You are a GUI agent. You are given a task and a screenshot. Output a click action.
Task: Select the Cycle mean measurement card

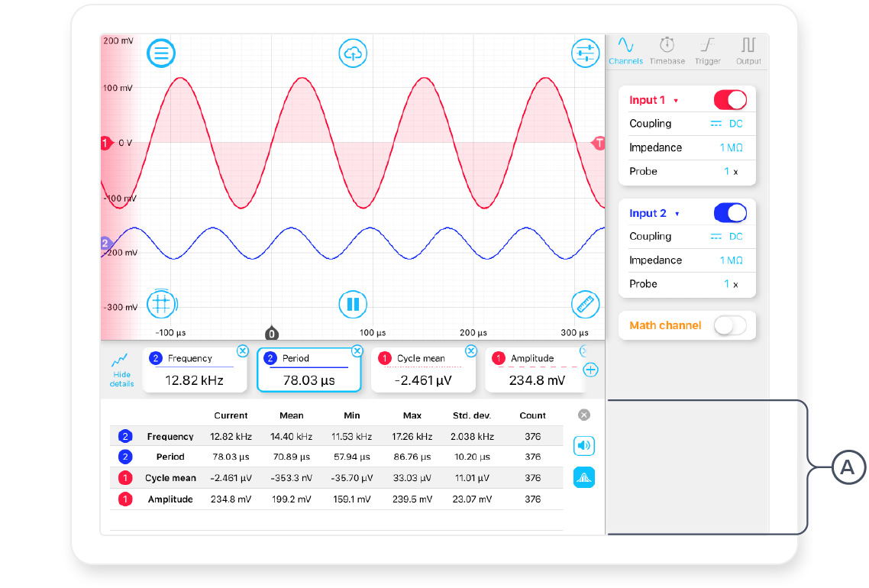pyautogui.click(x=424, y=370)
